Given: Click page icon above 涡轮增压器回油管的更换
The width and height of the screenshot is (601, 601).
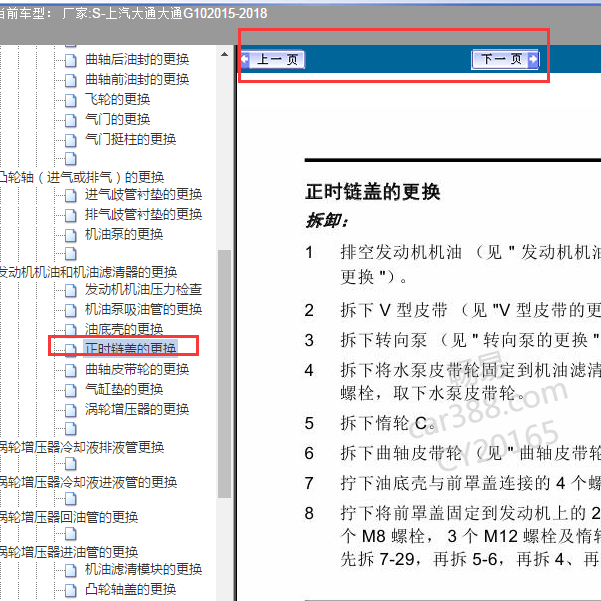Looking at the screenshot, I should 71,499.
